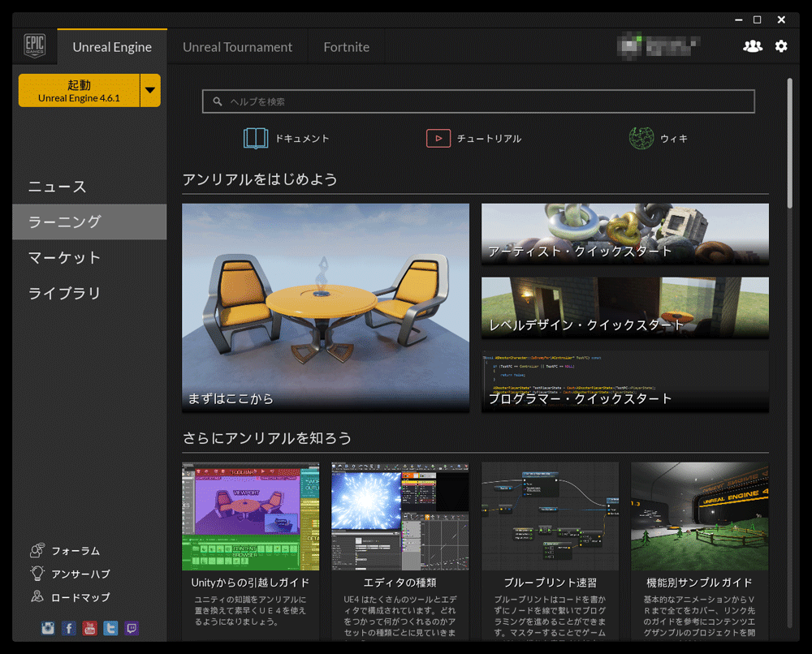Click the ブループリント速習 title text
Image resolution: width=812 pixels, height=654 pixels.
[x=550, y=583]
